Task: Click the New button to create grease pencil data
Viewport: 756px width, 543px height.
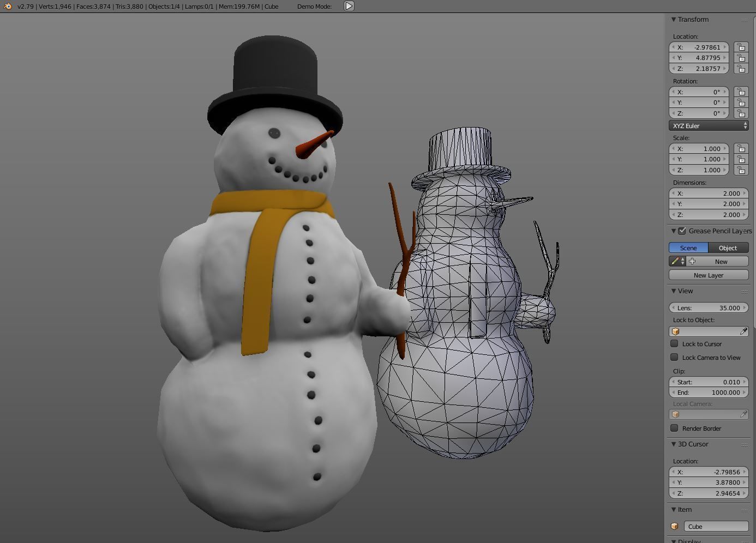Action: pos(721,261)
